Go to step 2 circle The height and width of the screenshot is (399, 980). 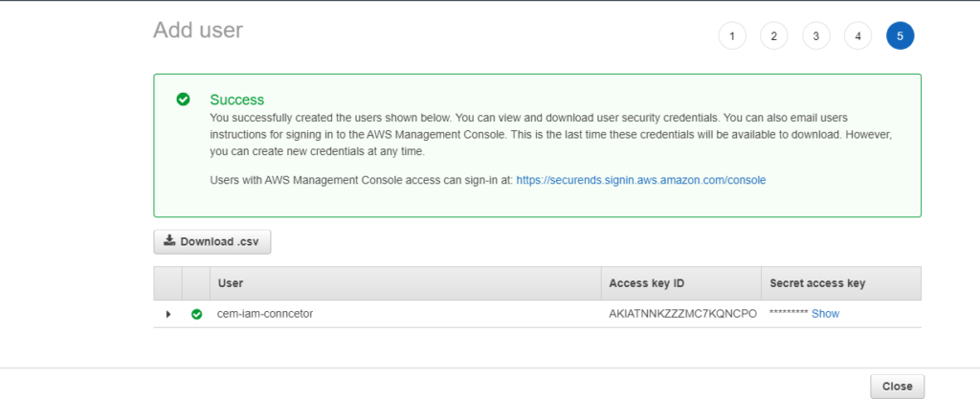tap(773, 36)
